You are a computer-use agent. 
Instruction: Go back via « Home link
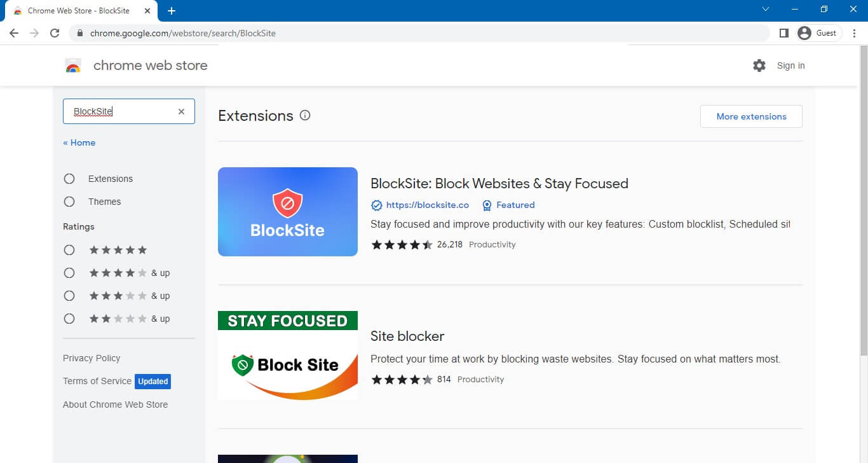tap(79, 142)
